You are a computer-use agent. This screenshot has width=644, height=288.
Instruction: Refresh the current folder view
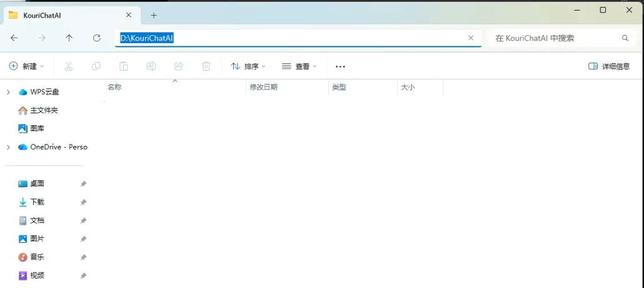tap(96, 38)
